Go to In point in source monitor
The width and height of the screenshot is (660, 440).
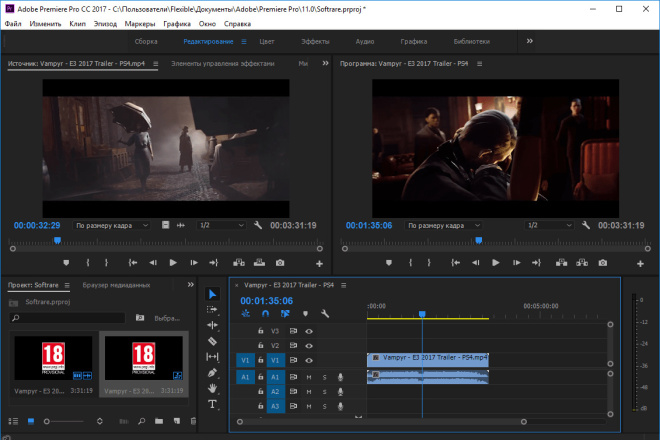(133, 263)
